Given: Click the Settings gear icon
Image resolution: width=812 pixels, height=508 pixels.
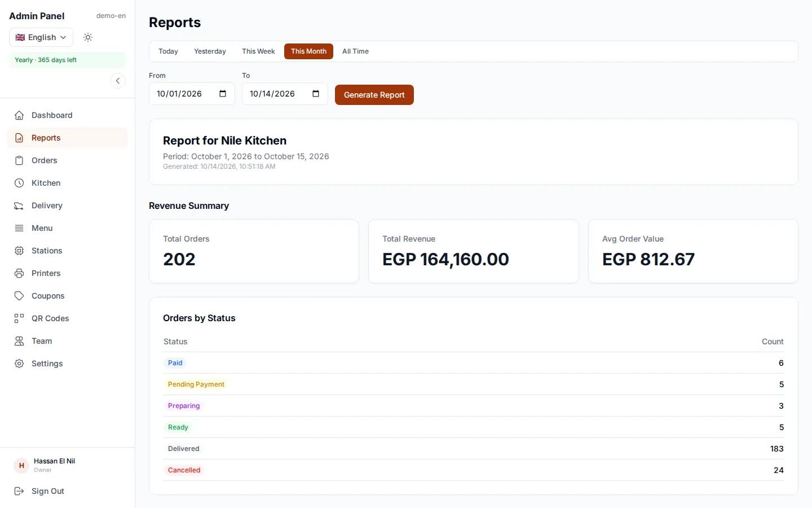Looking at the screenshot, I should 19,364.
